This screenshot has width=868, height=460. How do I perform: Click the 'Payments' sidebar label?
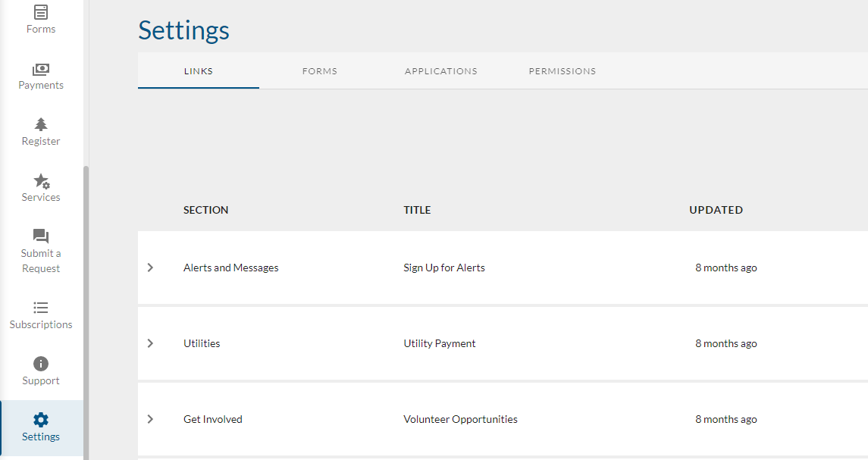pos(41,85)
